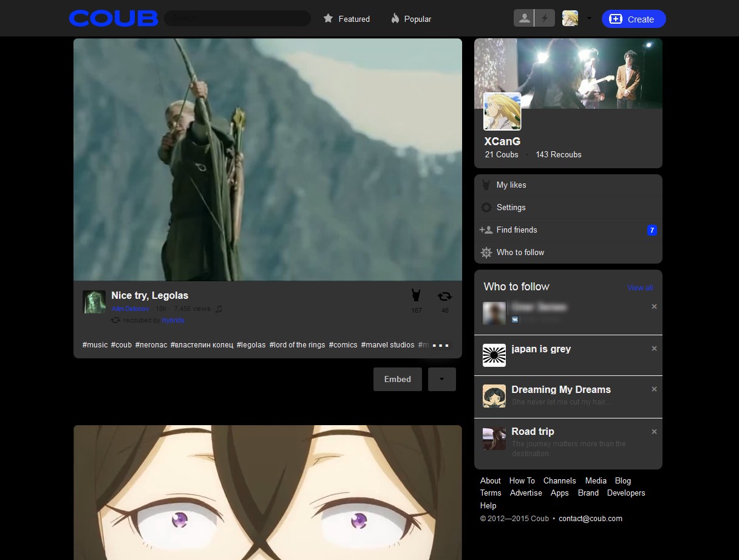Open the Hybrids recouber link
This screenshot has height=560, width=739.
[172, 320]
